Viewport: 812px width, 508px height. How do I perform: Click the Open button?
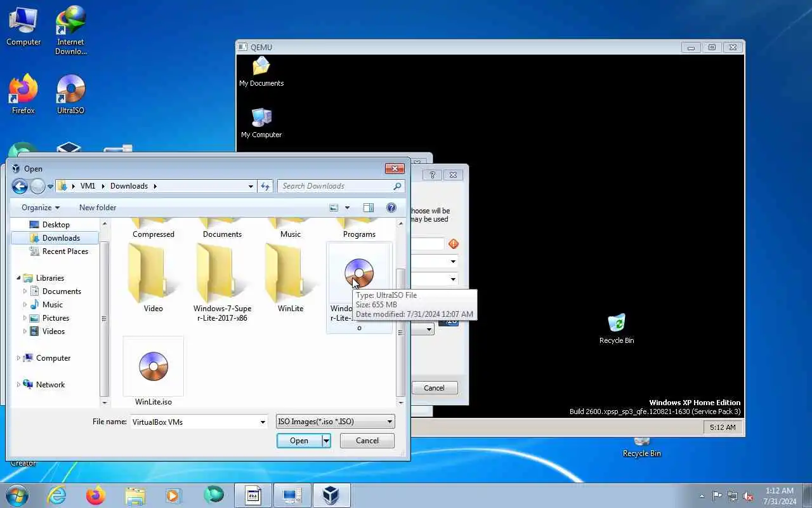pos(299,441)
